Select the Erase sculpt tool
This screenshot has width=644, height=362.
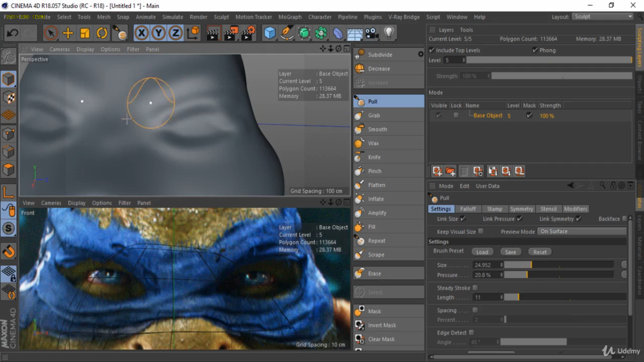tap(388, 274)
